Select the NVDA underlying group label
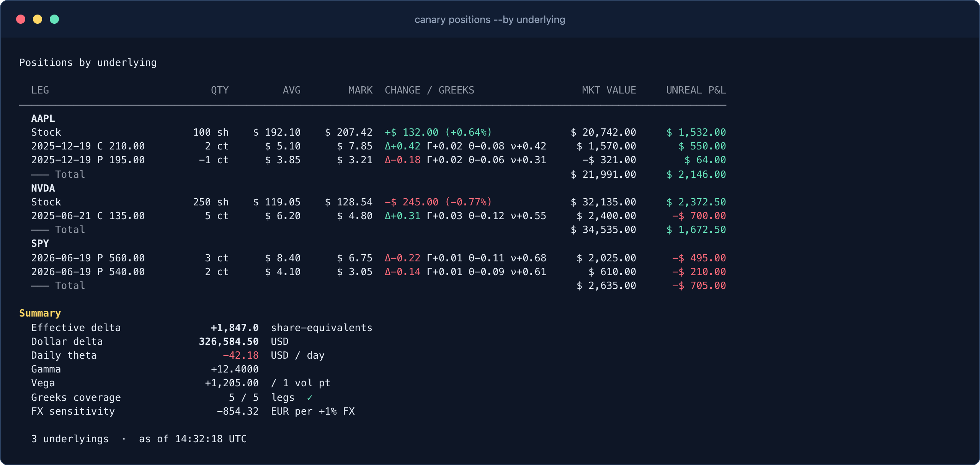This screenshot has width=980, height=466. (43, 188)
